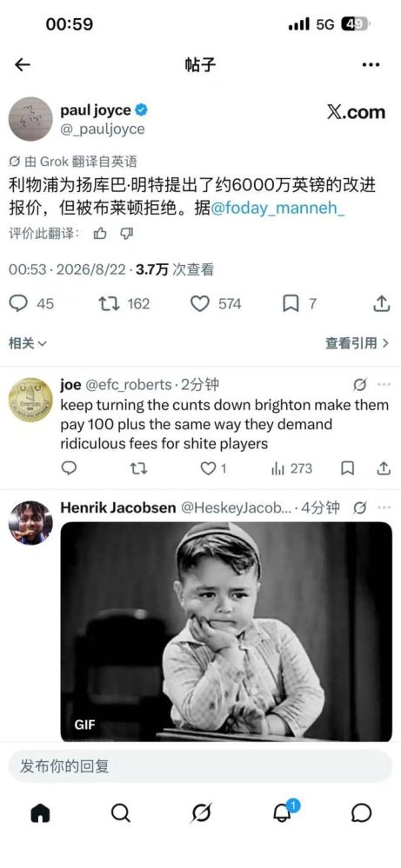Viewport: 401px width, 868px height.
Task: Dislike the translation with thumbs down
Action: point(127,235)
